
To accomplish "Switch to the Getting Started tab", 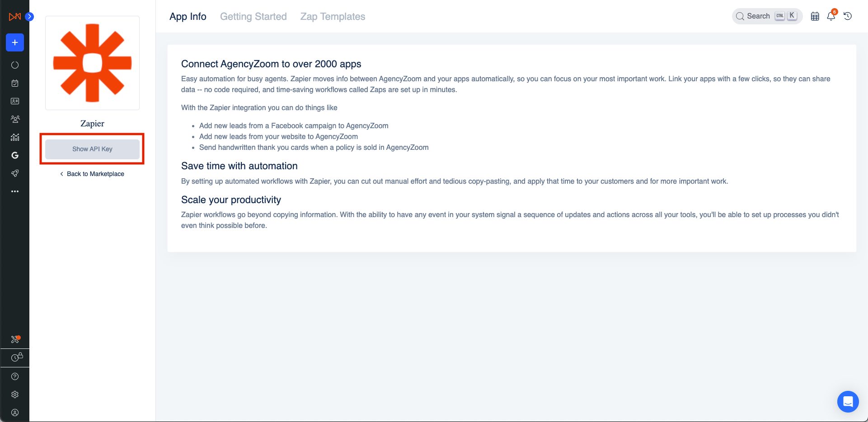I will (253, 17).
